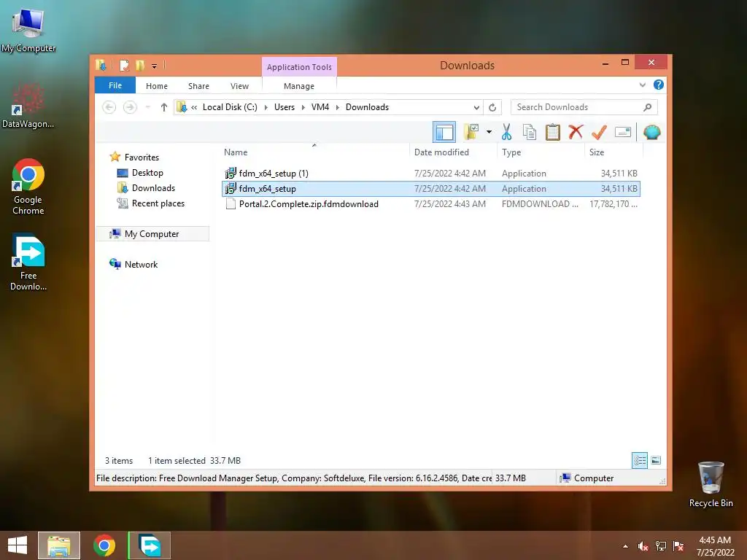Click Local Disk (C:) in the address bar
The height and width of the screenshot is (560, 747).
(x=230, y=107)
